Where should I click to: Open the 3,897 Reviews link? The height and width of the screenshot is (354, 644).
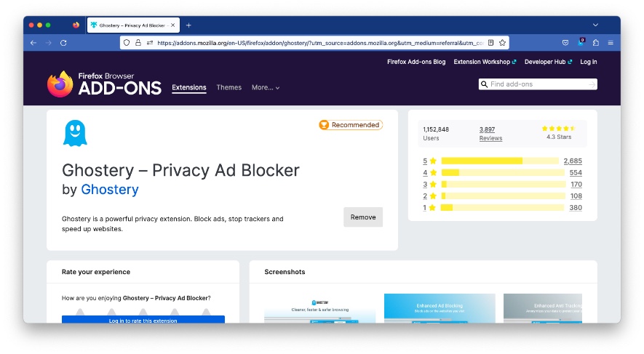click(x=487, y=129)
